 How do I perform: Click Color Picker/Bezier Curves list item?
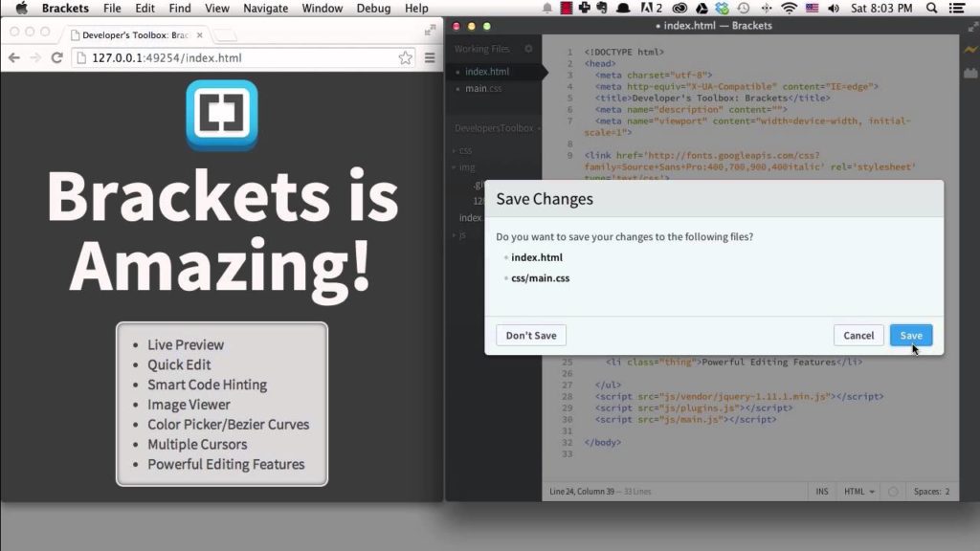[x=228, y=425]
